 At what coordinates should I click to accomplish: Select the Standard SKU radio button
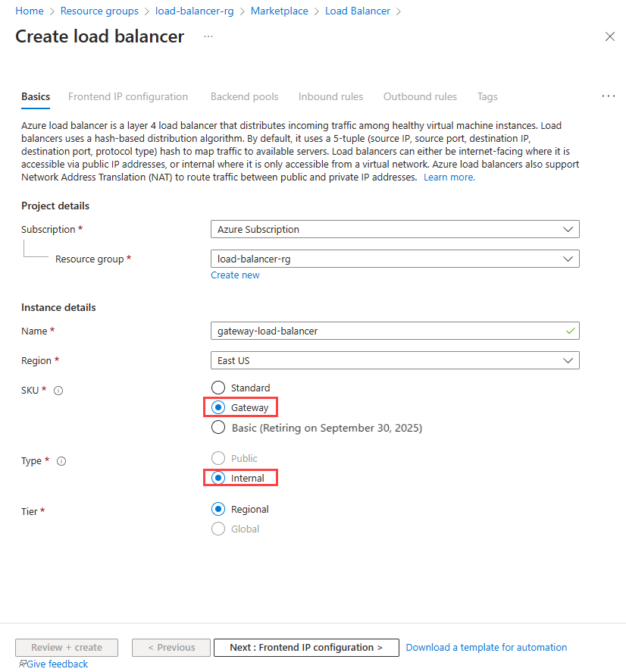coord(218,387)
